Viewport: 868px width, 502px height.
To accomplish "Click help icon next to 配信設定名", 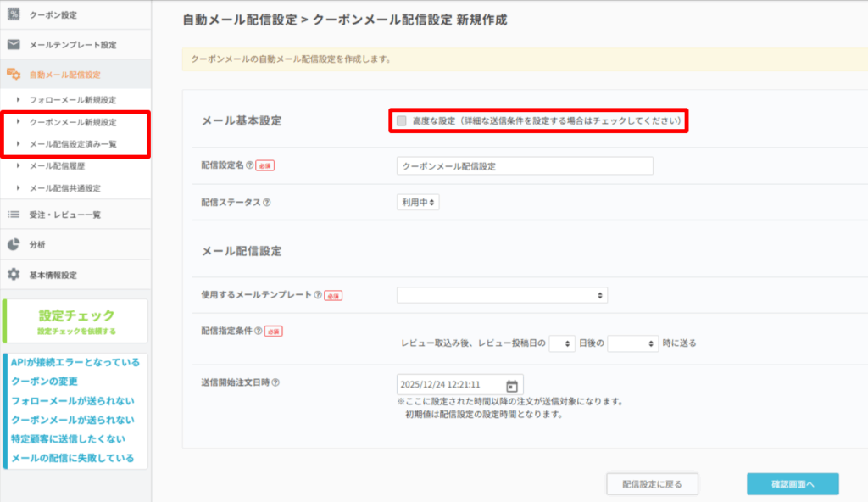I will 250,166.
